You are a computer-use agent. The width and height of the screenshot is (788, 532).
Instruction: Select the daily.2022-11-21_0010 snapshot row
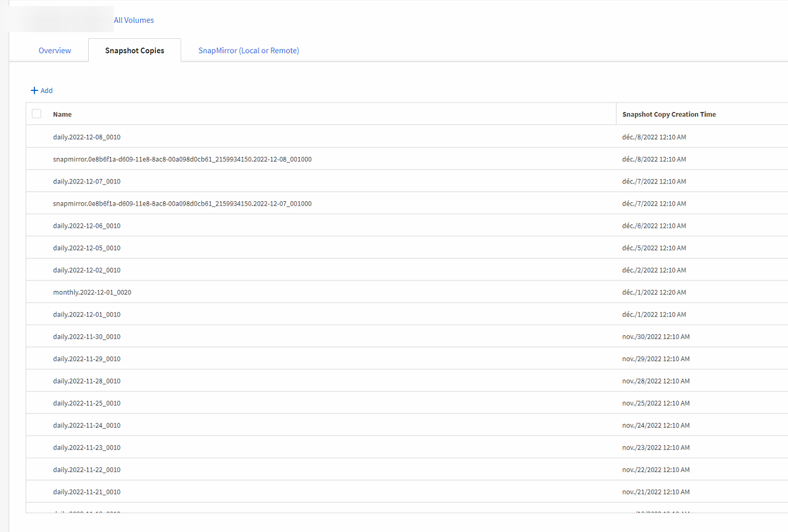(87, 492)
